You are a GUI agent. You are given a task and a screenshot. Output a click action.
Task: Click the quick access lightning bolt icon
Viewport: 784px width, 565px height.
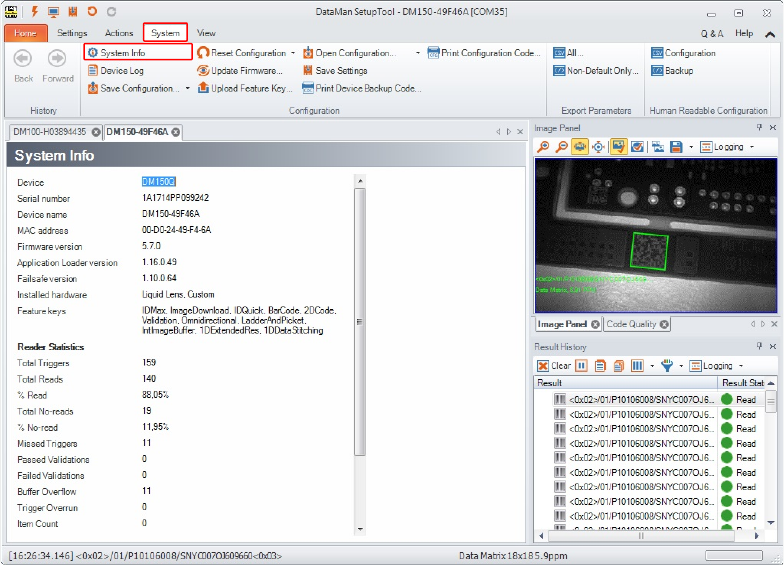34,12
